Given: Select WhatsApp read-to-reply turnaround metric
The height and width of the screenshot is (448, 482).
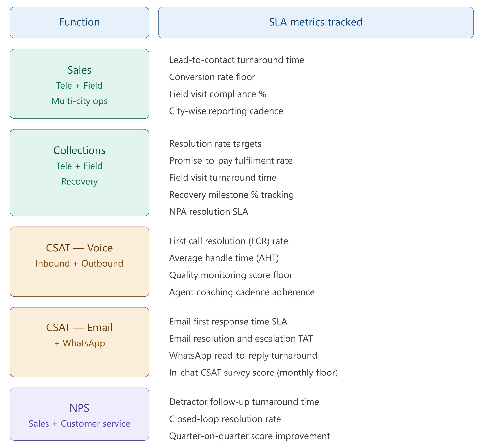Looking at the screenshot, I should 243,356.
